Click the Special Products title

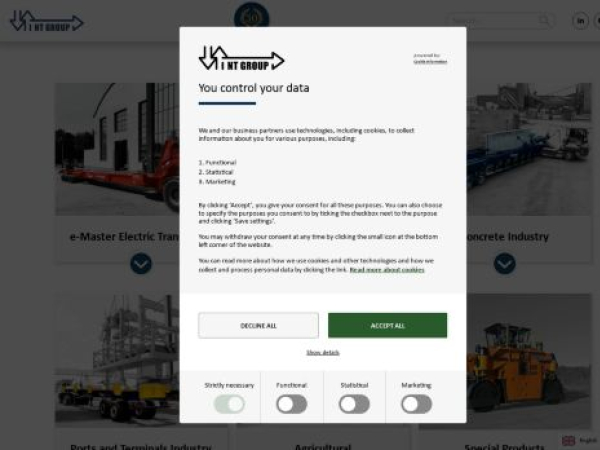tap(504, 447)
